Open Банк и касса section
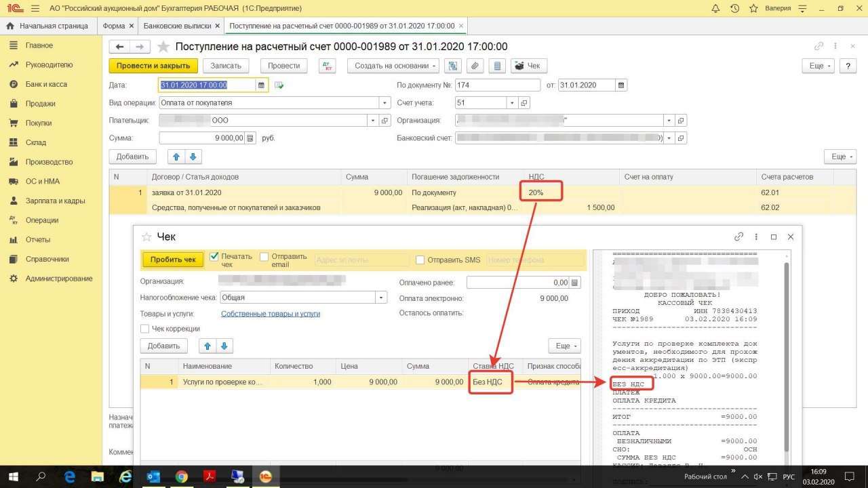Screen dimensions: 868x488 click(x=46, y=84)
